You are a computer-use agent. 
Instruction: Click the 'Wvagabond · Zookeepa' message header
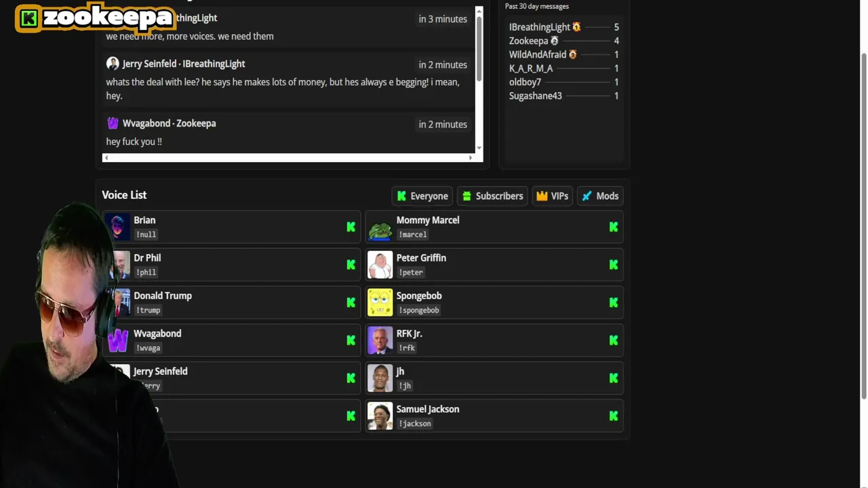point(169,123)
